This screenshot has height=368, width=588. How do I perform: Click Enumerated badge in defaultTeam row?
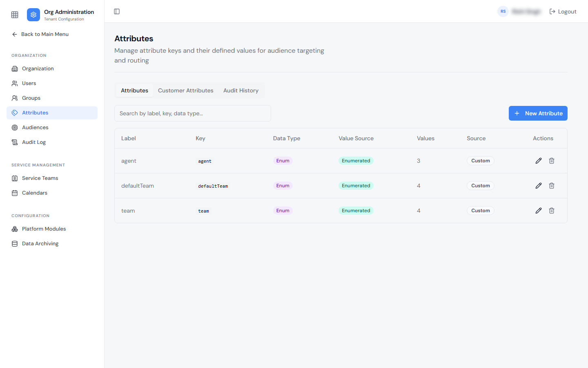pyautogui.click(x=356, y=186)
